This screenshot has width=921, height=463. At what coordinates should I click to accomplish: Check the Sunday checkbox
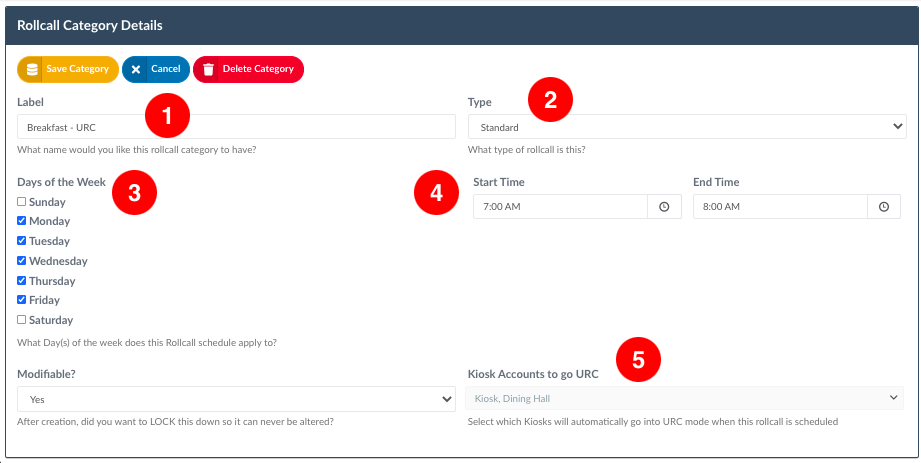click(x=22, y=202)
